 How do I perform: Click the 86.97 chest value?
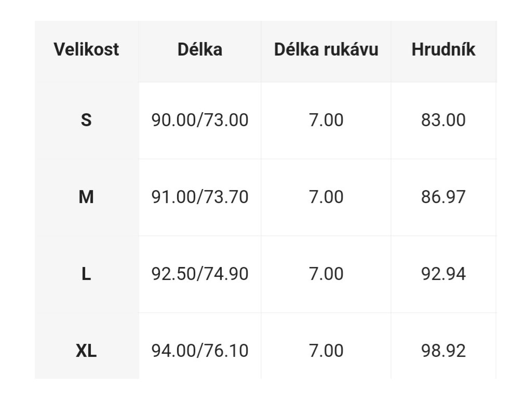pos(443,197)
